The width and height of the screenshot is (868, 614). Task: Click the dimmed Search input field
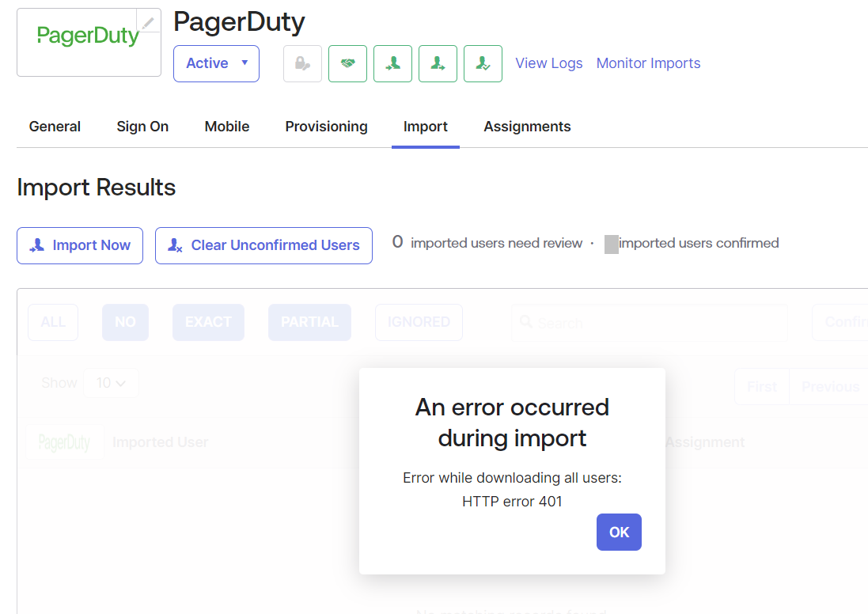click(x=650, y=323)
